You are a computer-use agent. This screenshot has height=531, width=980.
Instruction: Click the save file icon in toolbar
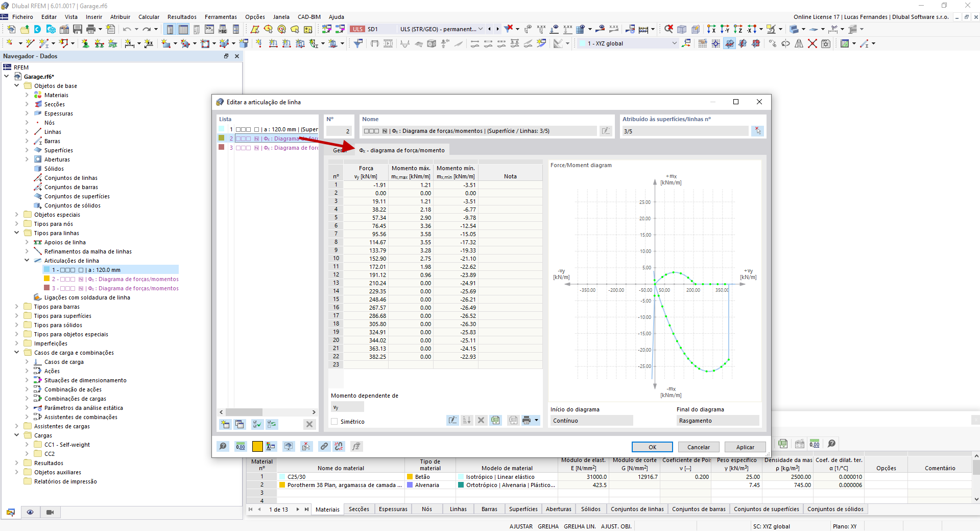click(77, 29)
